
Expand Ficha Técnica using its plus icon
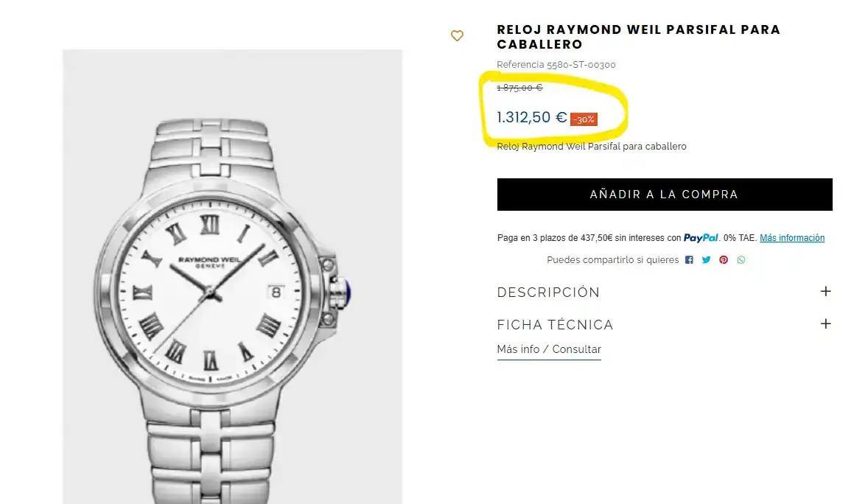825,324
